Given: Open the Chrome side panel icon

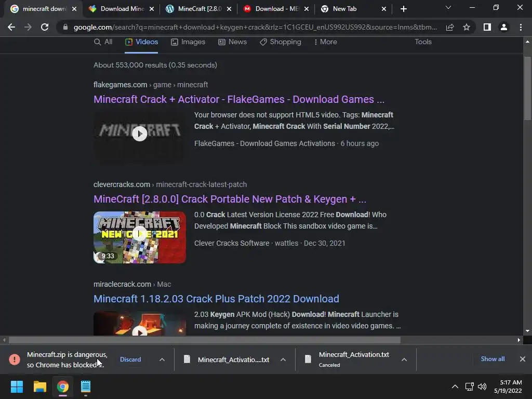Looking at the screenshot, I should (487, 27).
